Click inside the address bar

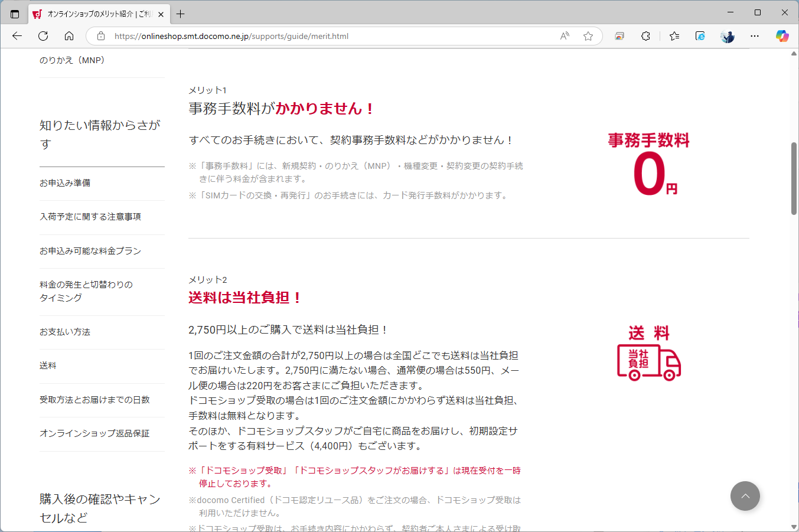295,36
